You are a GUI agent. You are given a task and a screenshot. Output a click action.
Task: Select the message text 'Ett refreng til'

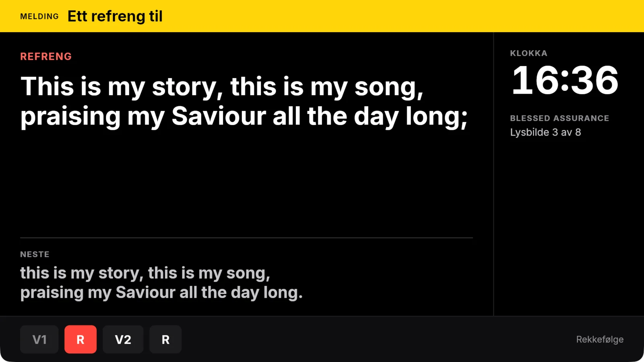(115, 16)
